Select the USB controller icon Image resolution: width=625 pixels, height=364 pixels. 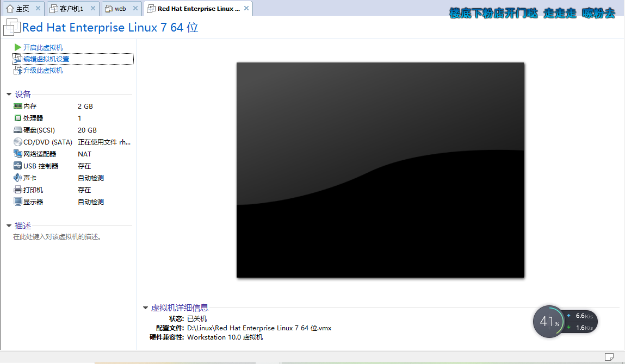click(17, 166)
